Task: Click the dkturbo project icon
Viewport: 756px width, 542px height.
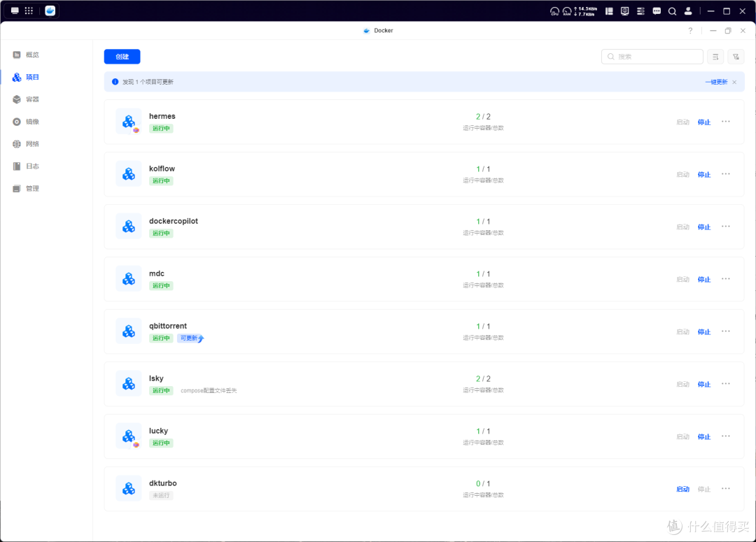Action: coord(129,489)
